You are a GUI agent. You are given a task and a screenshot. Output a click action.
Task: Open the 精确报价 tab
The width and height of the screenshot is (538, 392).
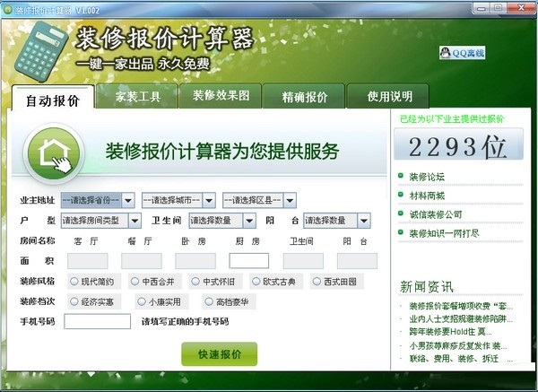(x=304, y=96)
